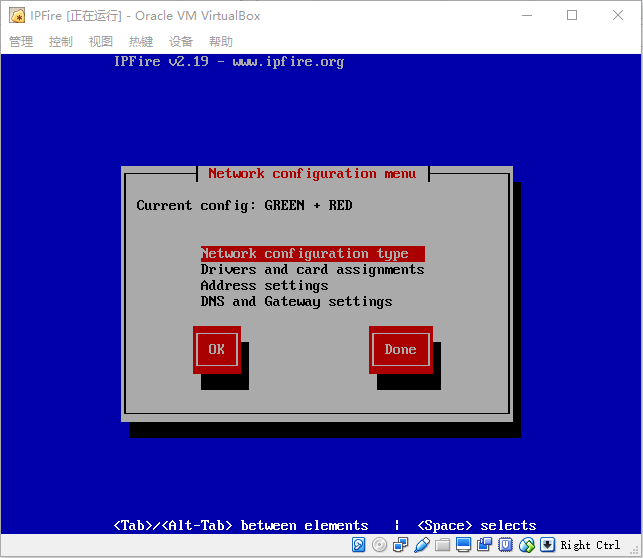The image size is (643, 558).
Task: Click the USB devices status icon
Action: point(422,545)
